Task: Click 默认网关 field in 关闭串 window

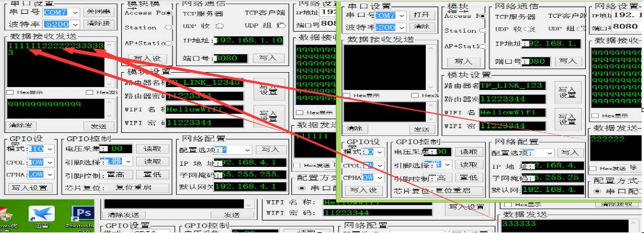Action: tap(250, 187)
